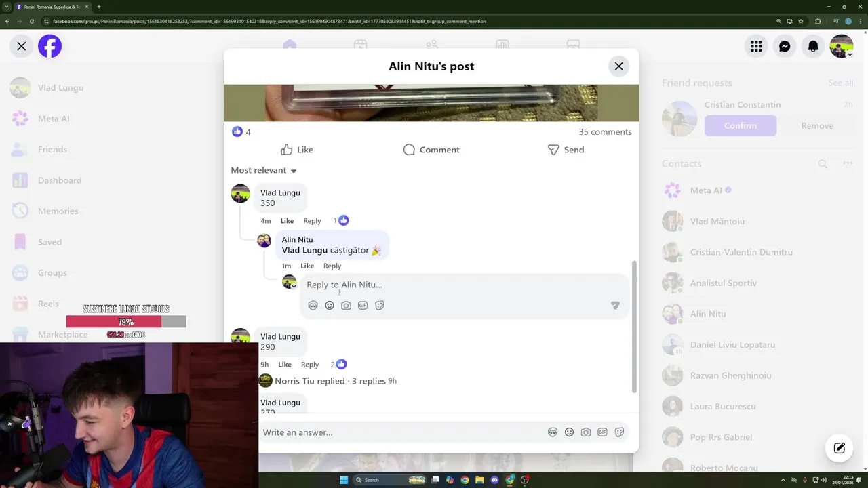The height and width of the screenshot is (488, 868).
Task: Click the Reply to Alin Nitu input field
Action: 465,285
